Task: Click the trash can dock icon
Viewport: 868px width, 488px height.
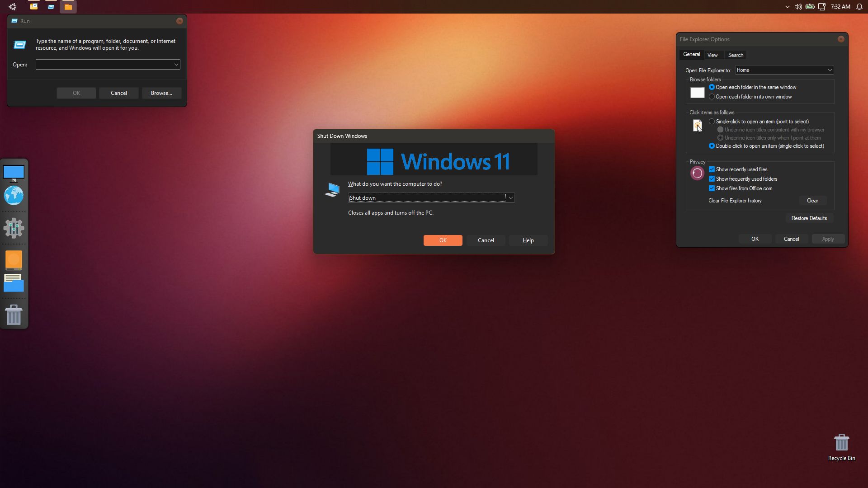Action: pyautogui.click(x=14, y=314)
